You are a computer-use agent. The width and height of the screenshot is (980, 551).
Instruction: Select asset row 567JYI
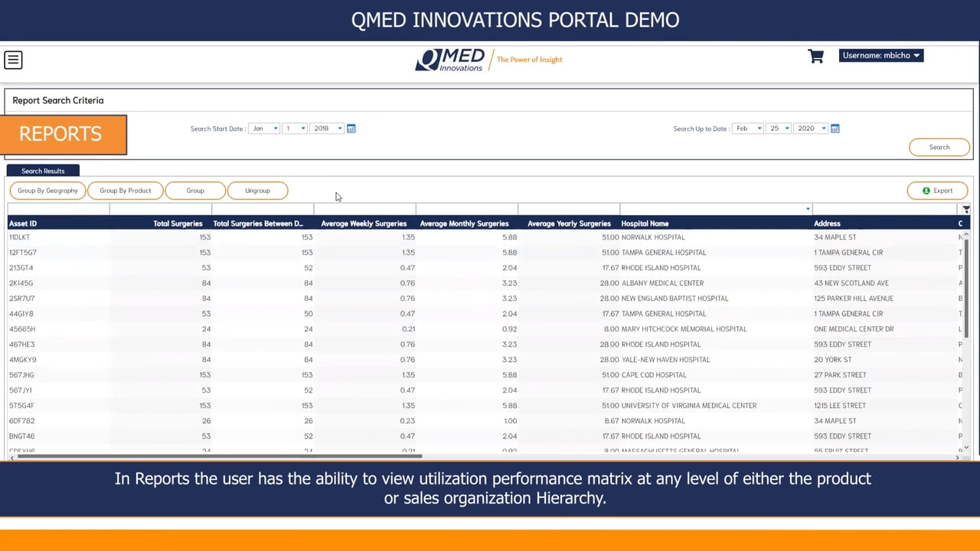485,390
